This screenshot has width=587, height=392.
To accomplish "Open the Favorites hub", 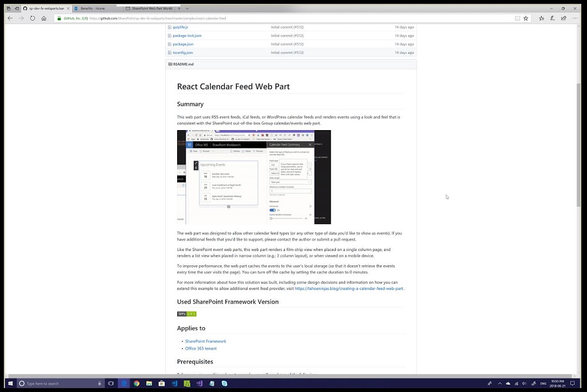I will (541, 18).
